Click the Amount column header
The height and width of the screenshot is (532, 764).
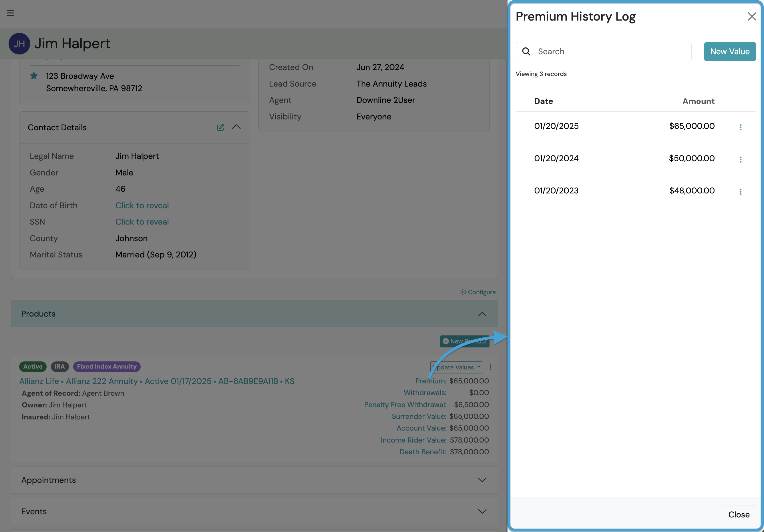(699, 101)
